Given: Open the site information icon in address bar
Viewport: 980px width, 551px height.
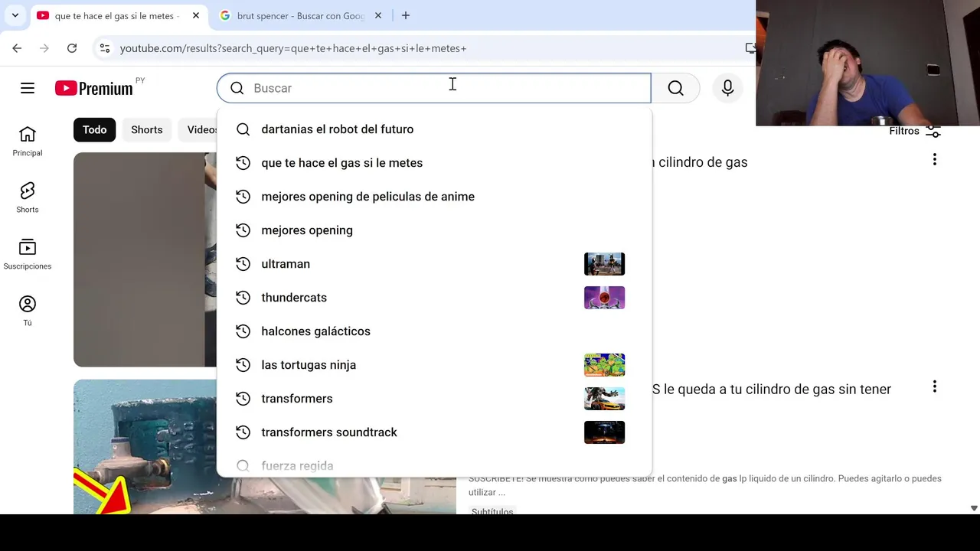Looking at the screenshot, I should point(105,48).
